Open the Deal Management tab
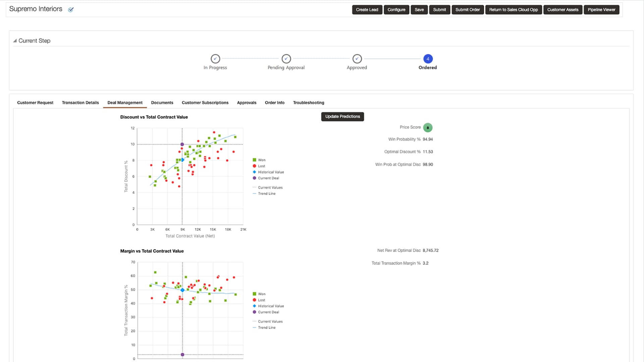Image resolution: width=644 pixels, height=362 pixels. [125, 103]
